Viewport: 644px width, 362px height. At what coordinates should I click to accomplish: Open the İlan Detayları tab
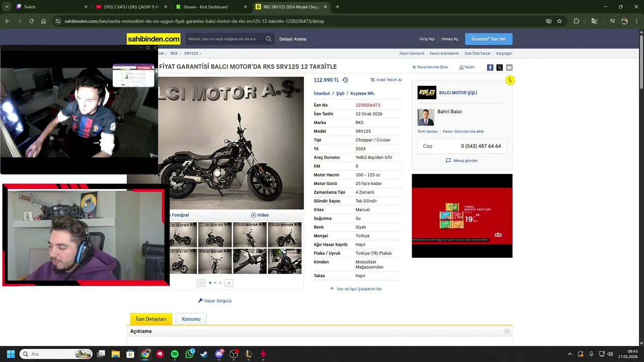pos(151,319)
